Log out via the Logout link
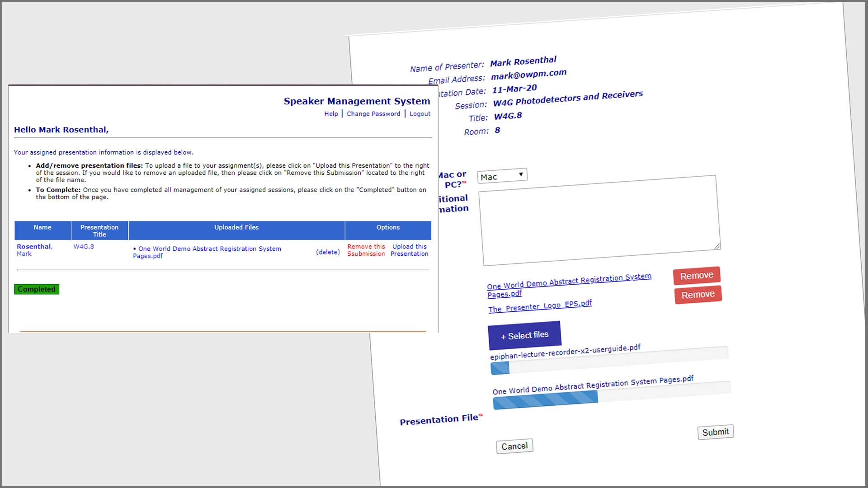The image size is (868, 488). (x=420, y=114)
